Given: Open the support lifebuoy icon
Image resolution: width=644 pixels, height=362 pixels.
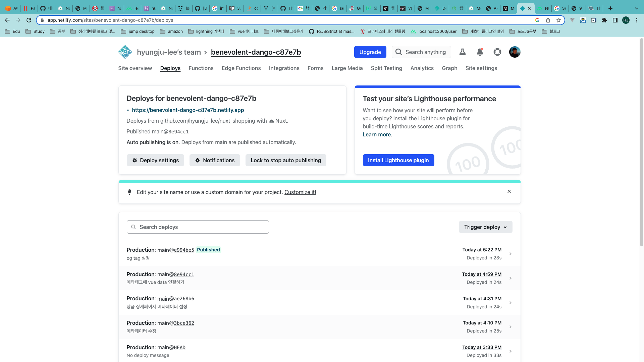Looking at the screenshot, I should (x=497, y=52).
